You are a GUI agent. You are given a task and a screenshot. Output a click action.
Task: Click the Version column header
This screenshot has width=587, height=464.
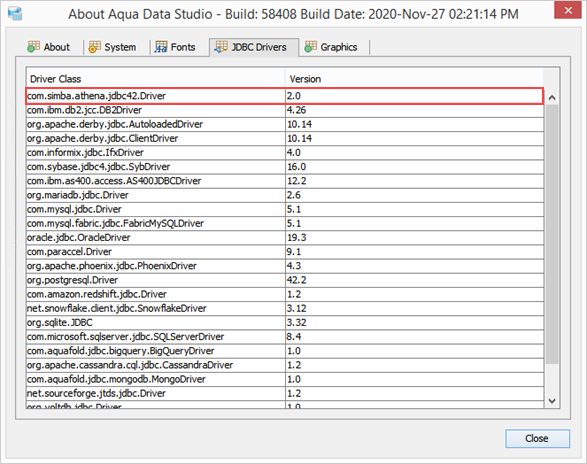(x=414, y=79)
